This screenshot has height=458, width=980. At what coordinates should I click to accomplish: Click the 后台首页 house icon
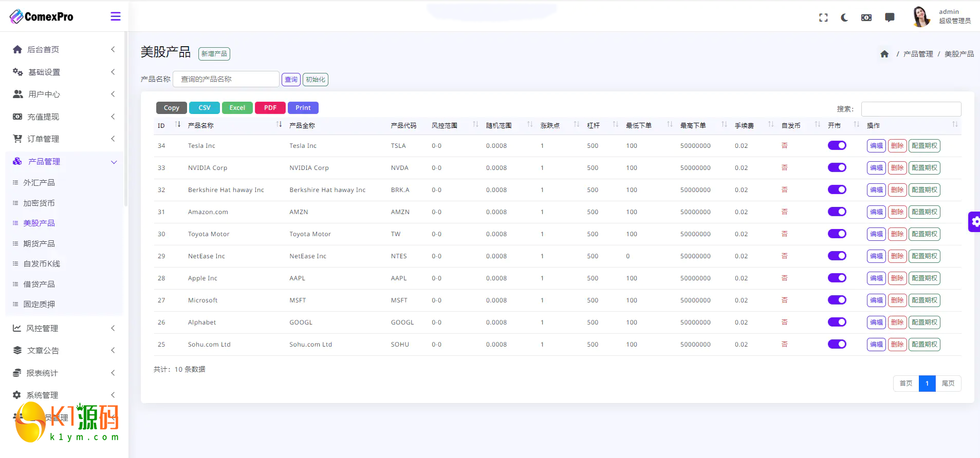[x=17, y=49]
